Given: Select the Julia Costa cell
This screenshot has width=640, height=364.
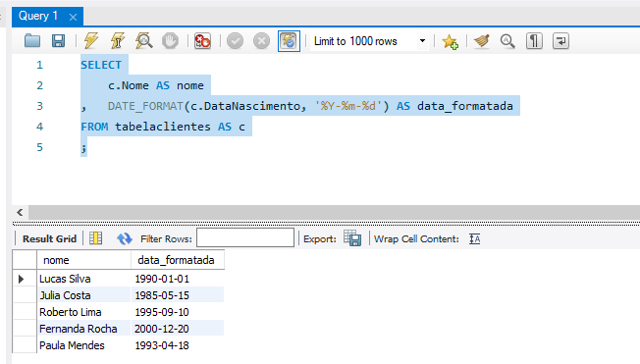Looking at the screenshot, I should pos(84,295).
